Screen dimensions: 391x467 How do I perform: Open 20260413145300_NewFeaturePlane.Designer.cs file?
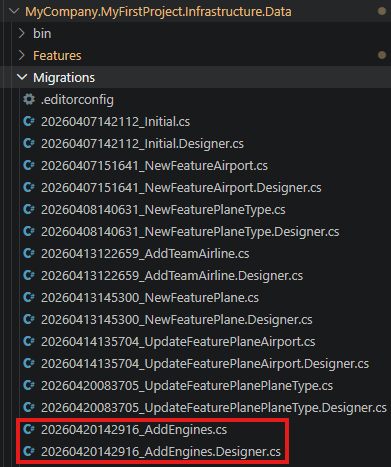177,320
